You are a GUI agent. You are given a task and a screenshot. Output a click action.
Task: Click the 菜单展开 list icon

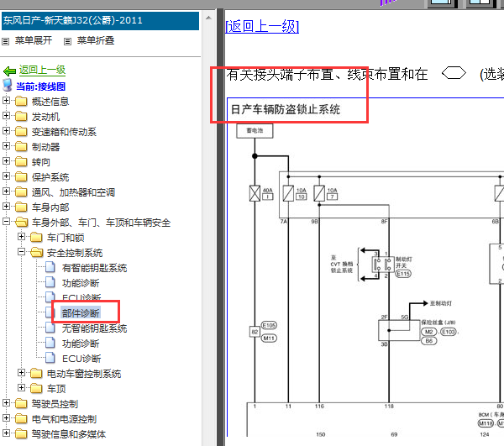(x=6, y=41)
